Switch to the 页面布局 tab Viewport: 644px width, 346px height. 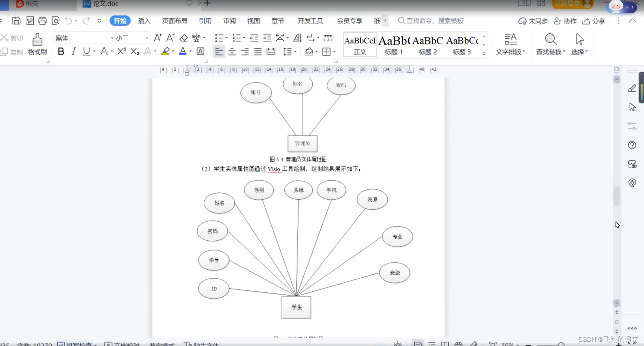tap(175, 21)
